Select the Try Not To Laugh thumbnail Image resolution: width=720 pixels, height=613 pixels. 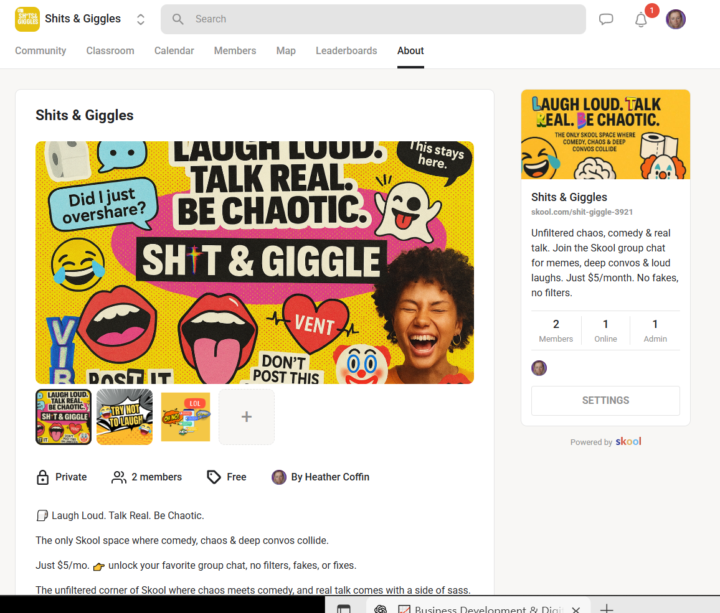(124, 417)
